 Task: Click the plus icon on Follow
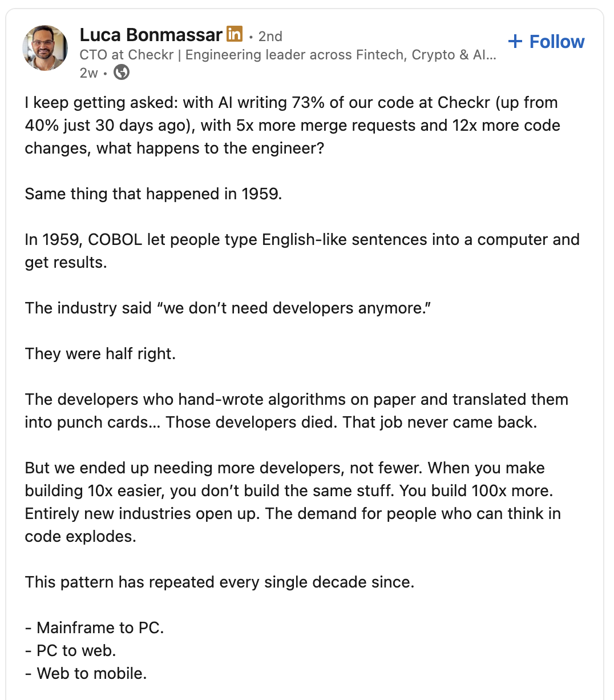(x=515, y=42)
